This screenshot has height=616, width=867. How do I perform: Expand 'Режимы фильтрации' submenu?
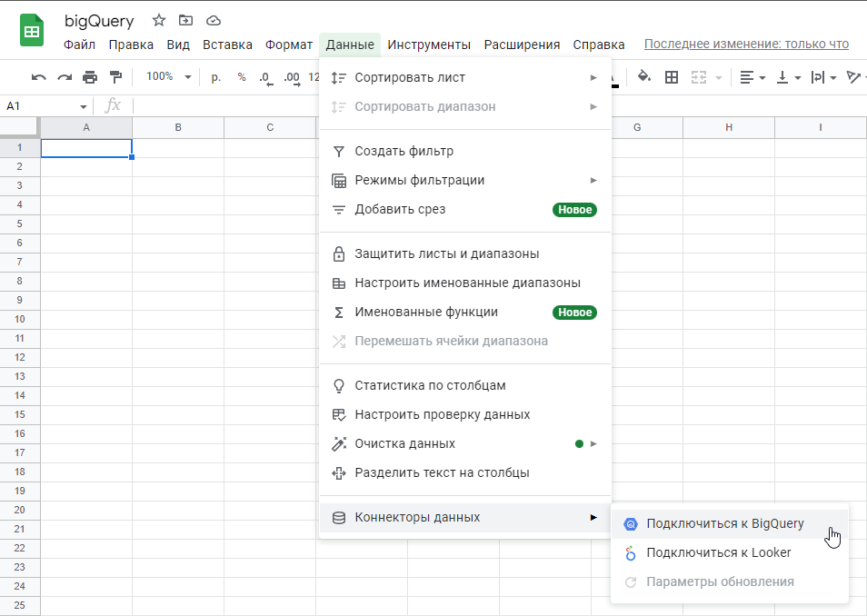tap(465, 180)
